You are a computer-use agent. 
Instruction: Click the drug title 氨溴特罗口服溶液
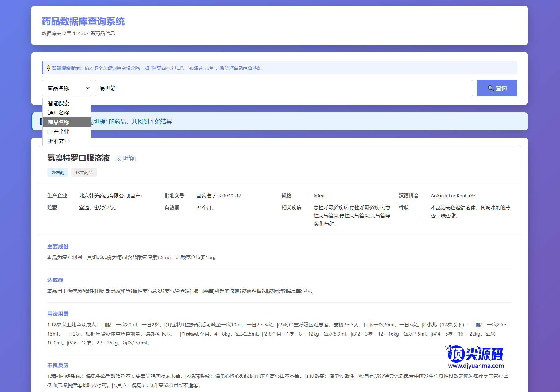tap(78, 158)
